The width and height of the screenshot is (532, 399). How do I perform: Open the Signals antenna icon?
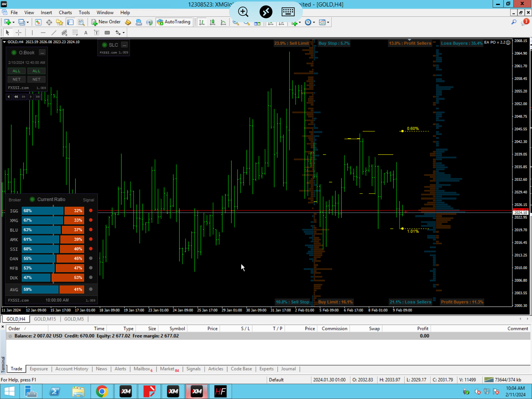(x=149, y=22)
